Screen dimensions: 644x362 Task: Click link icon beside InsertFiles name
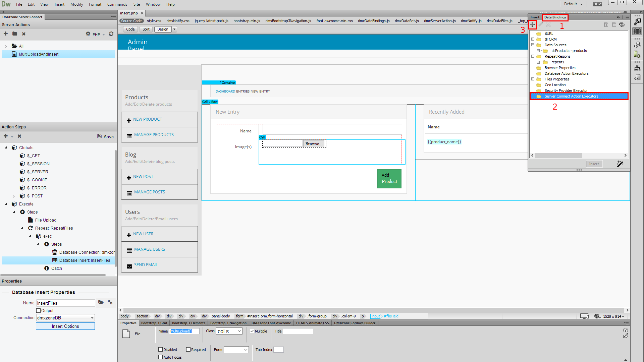tap(110, 302)
